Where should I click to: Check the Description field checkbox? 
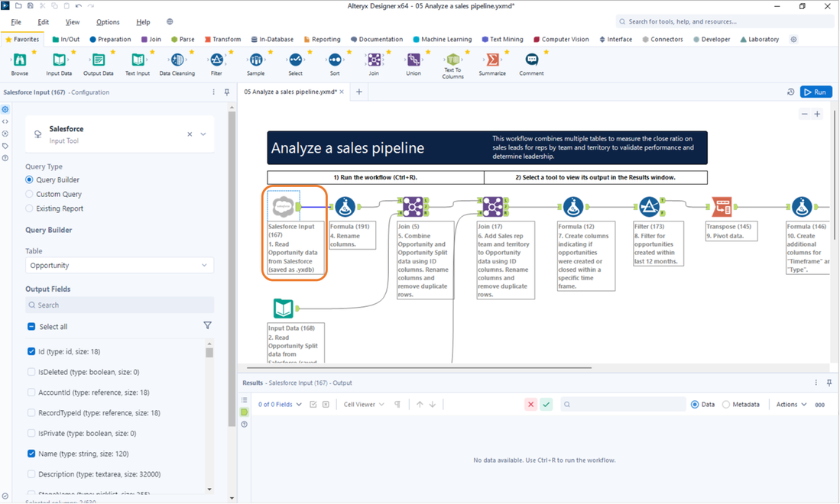(x=31, y=474)
